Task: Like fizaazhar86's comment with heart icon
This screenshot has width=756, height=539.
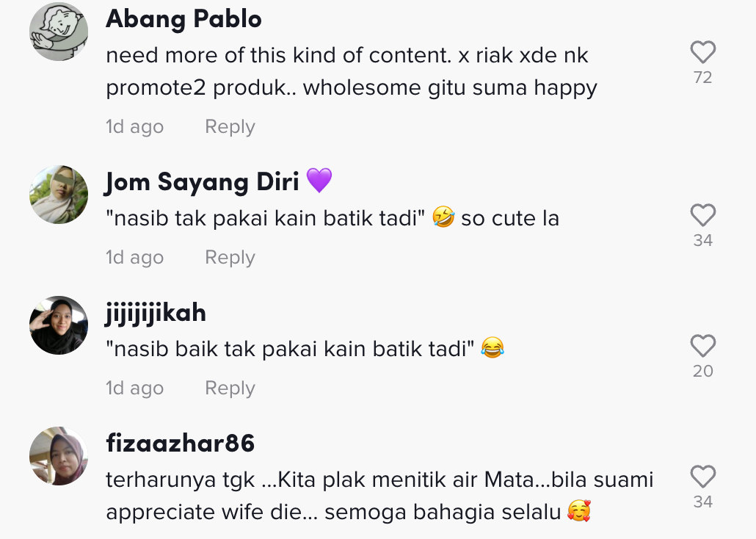Action: pos(702,477)
